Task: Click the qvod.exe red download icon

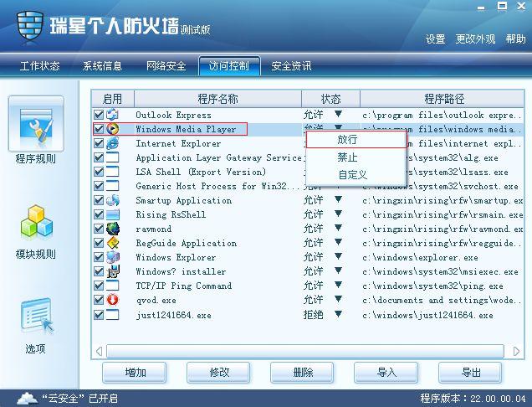Action: [113, 301]
